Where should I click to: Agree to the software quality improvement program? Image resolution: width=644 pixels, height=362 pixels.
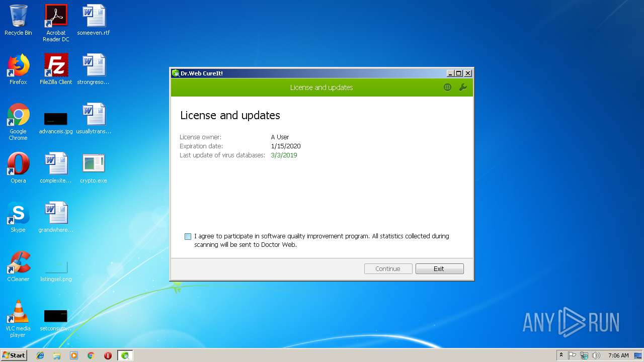coord(188,236)
